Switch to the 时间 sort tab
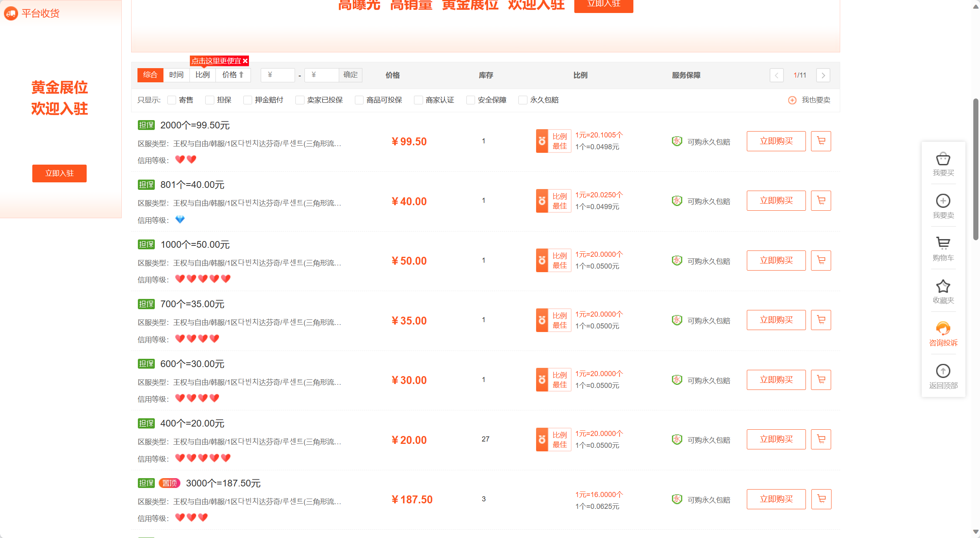This screenshot has height=538, width=980. (x=176, y=75)
